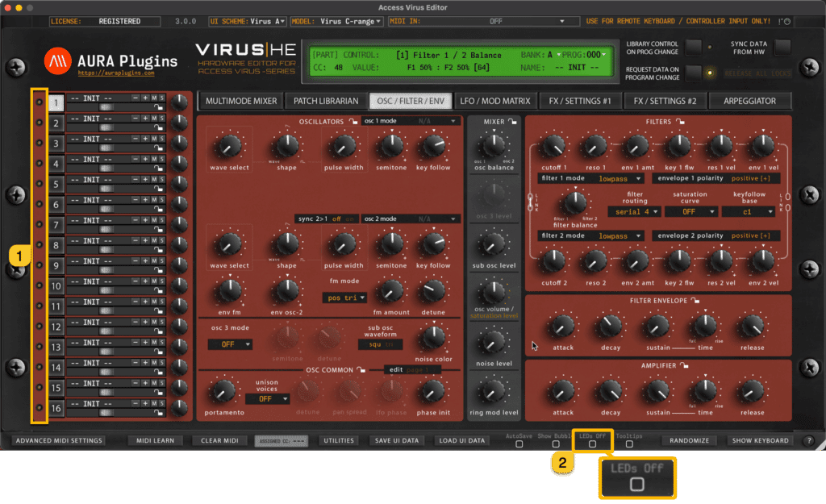
Task: Open the PATCH LIBRARIAN tab
Action: pyautogui.click(x=326, y=101)
